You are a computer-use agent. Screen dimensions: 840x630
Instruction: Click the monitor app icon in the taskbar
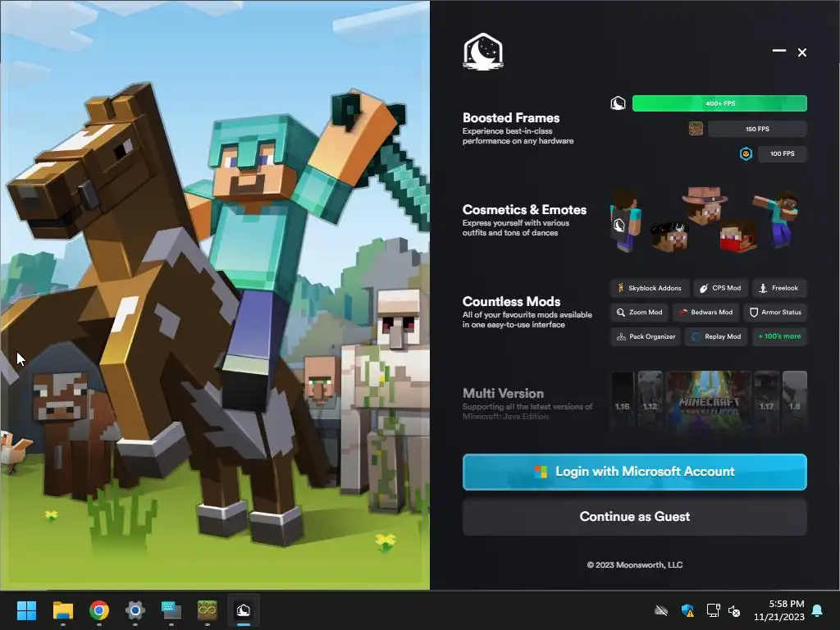pos(171,610)
